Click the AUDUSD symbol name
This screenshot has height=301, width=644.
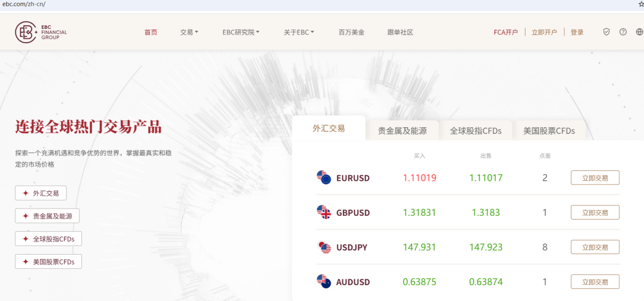coord(353,282)
